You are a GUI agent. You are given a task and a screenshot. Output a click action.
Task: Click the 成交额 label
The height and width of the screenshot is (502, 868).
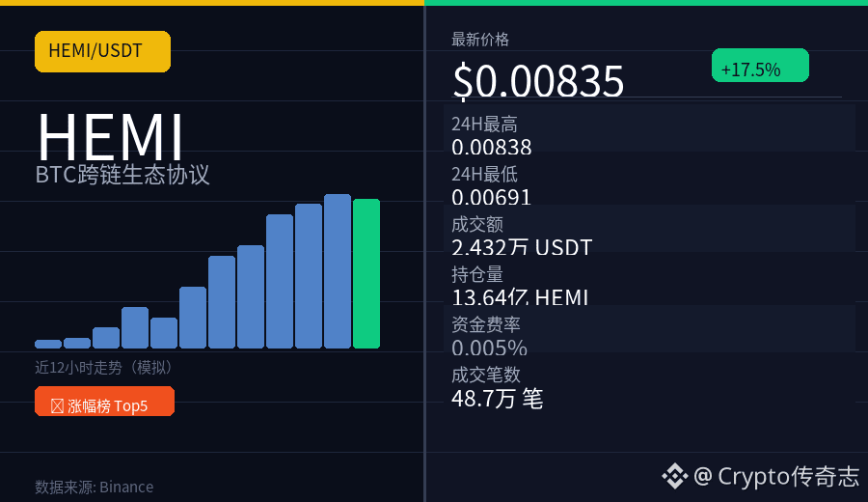tap(477, 224)
